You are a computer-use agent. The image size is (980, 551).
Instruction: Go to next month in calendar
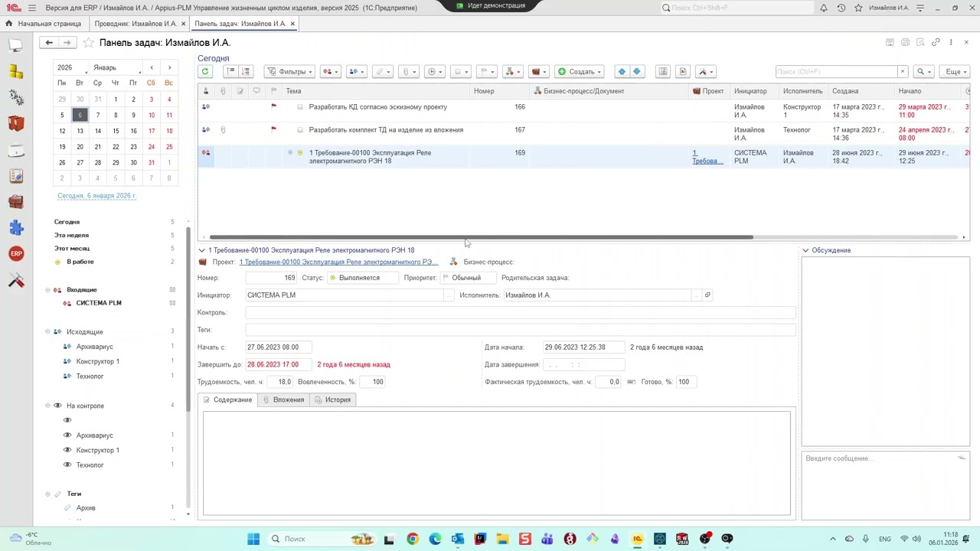click(x=169, y=67)
